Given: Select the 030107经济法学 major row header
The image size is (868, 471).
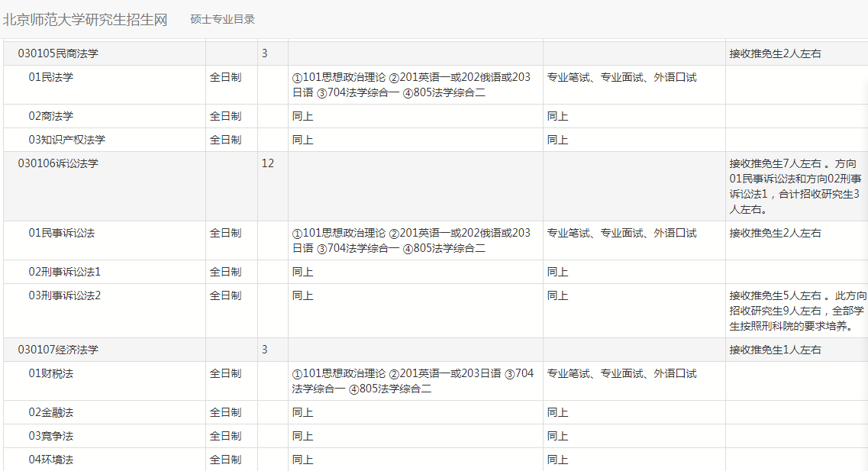Looking at the screenshot, I should point(58,350).
